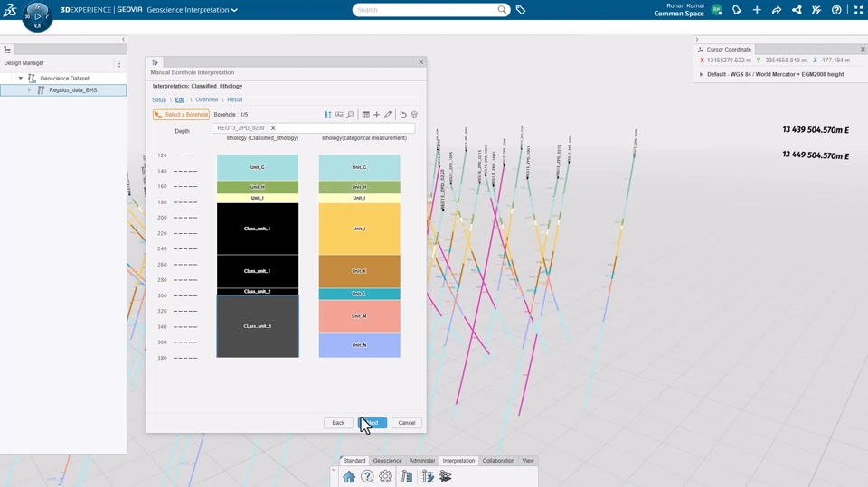
Task: Click the Design Manager tree icon
Action: tap(8, 50)
